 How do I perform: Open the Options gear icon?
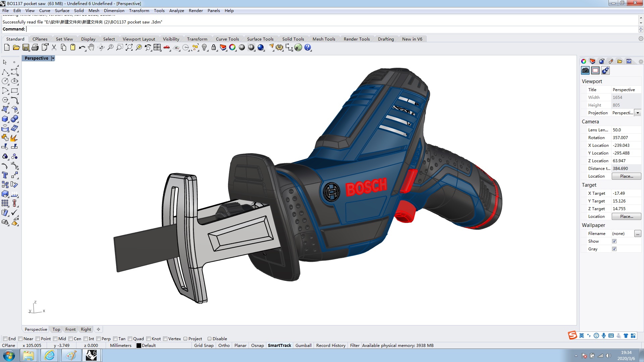click(279, 48)
